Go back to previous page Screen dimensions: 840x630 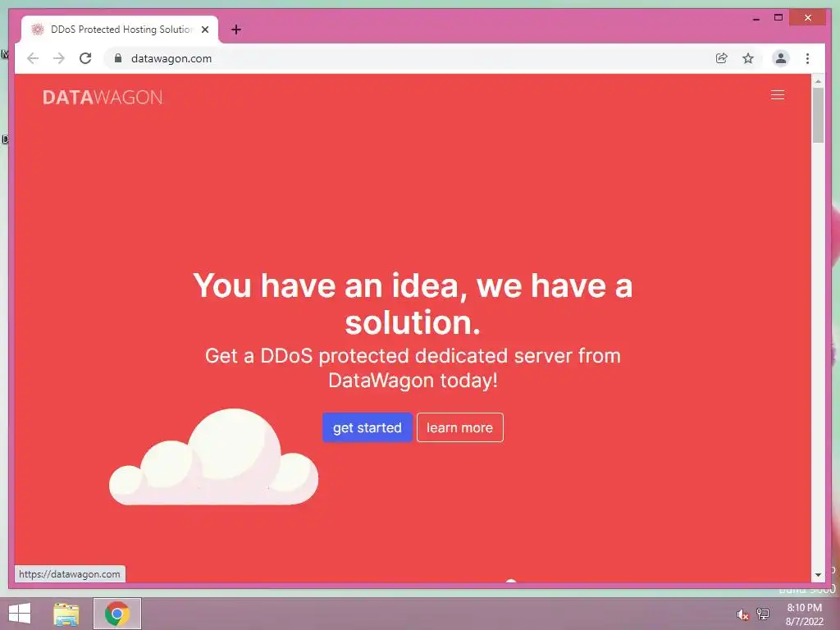pos(33,58)
